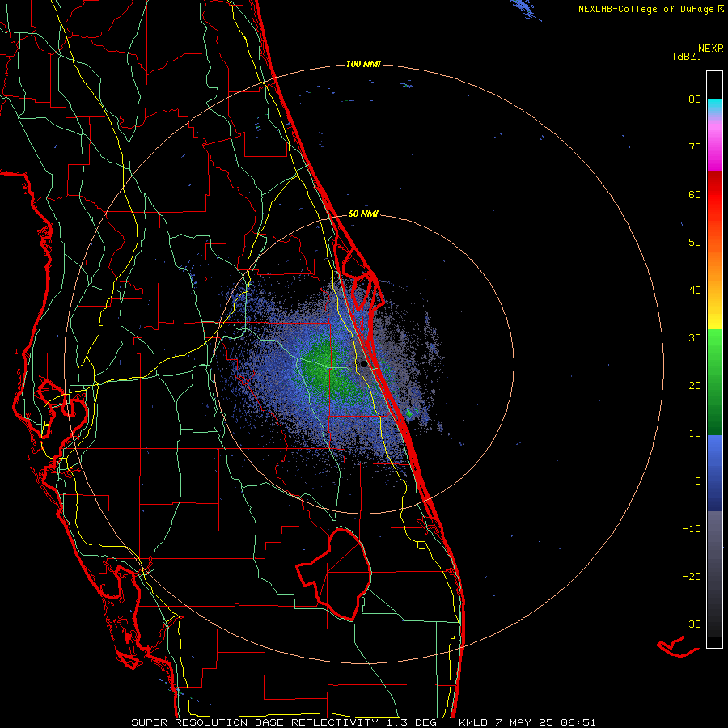Click the 70 value on the dBZ scale
The image size is (728, 728).
tap(695, 147)
